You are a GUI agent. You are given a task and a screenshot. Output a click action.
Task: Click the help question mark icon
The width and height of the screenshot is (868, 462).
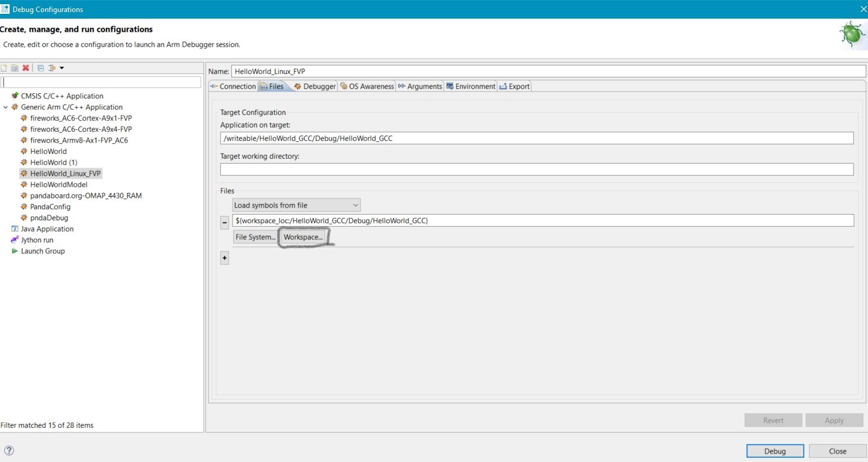point(10,450)
